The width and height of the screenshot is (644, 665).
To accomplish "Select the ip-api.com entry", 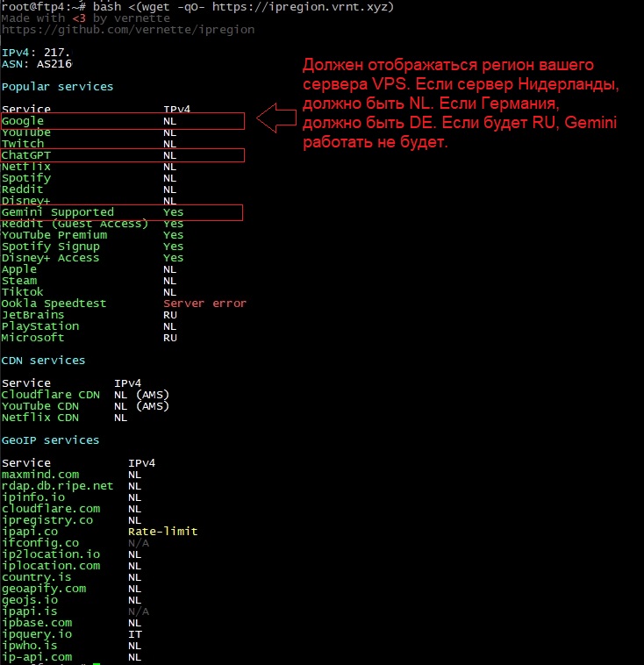I will click(x=37, y=657).
